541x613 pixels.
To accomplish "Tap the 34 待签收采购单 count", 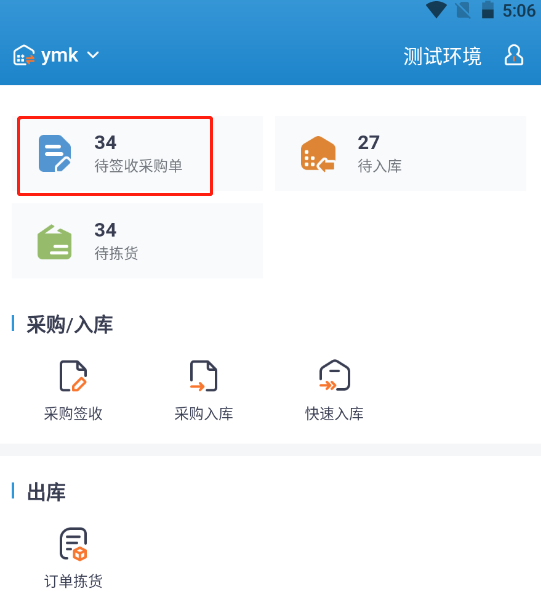I will point(105,142).
